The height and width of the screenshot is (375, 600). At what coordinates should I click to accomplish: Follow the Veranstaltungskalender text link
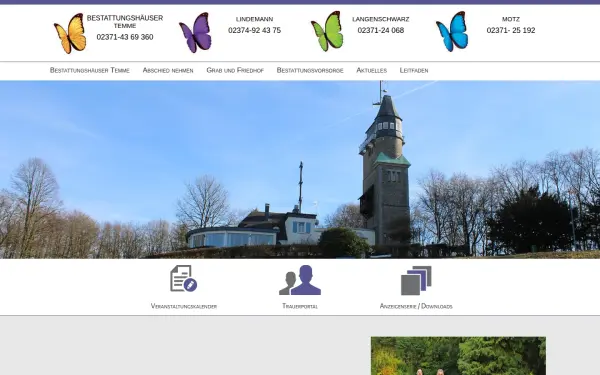point(184,306)
